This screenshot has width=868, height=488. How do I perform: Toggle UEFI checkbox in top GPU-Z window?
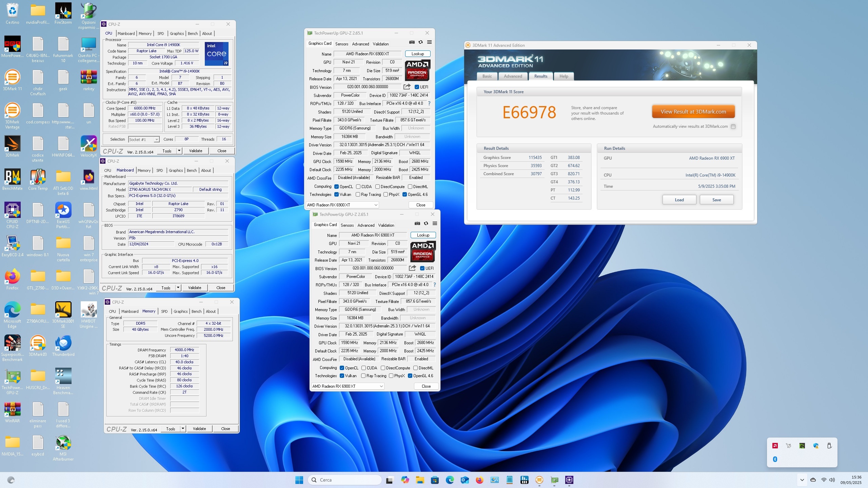417,87
